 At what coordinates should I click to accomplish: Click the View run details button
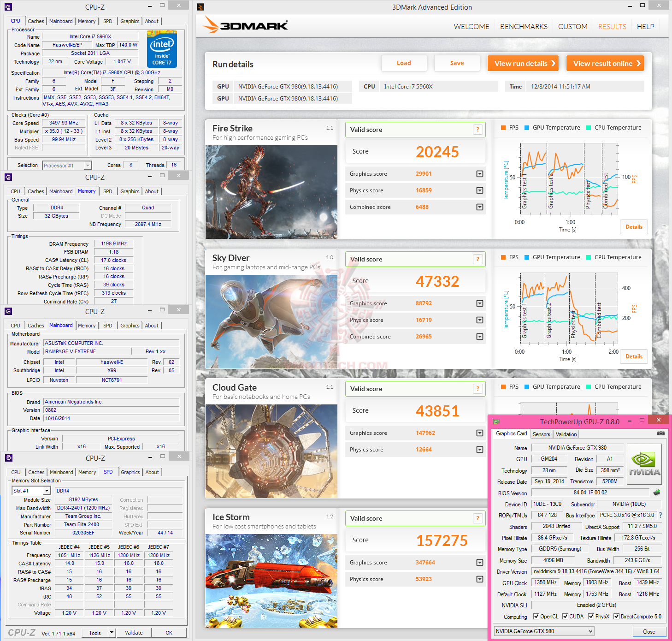click(x=523, y=63)
